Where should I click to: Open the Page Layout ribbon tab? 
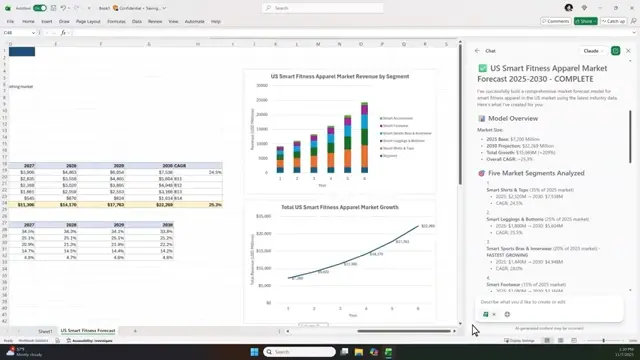point(88,21)
